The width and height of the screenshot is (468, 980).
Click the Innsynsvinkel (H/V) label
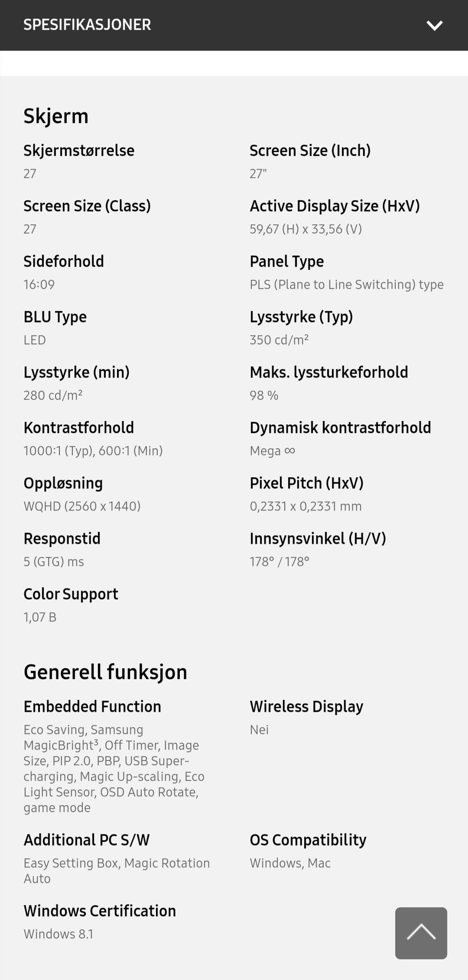317,539
